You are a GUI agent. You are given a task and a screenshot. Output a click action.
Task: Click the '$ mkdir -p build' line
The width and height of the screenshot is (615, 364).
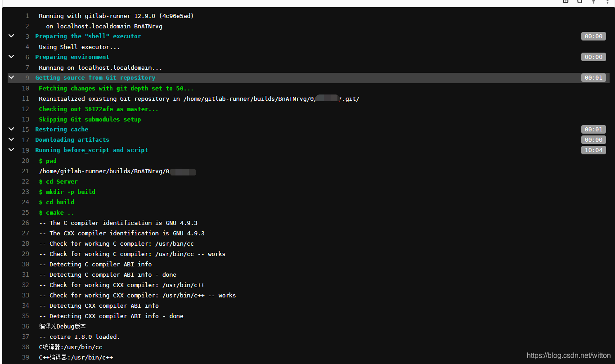point(67,192)
